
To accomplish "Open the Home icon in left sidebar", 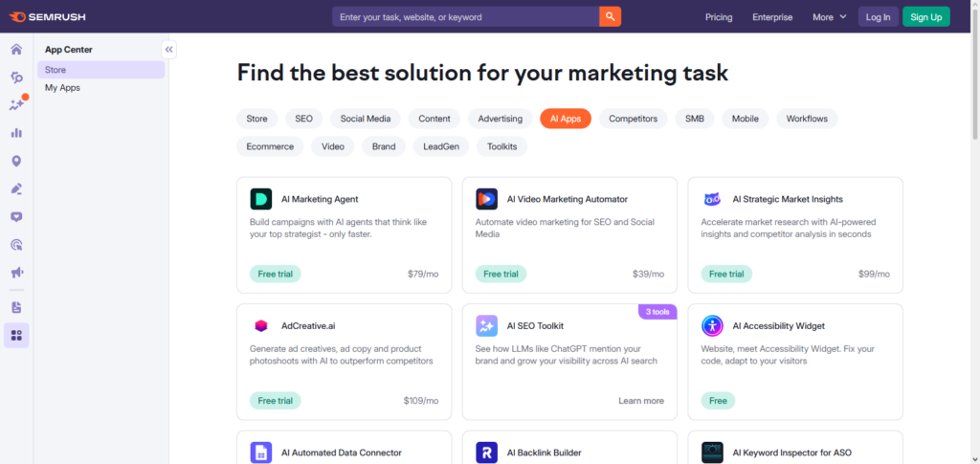I will pos(16,50).
